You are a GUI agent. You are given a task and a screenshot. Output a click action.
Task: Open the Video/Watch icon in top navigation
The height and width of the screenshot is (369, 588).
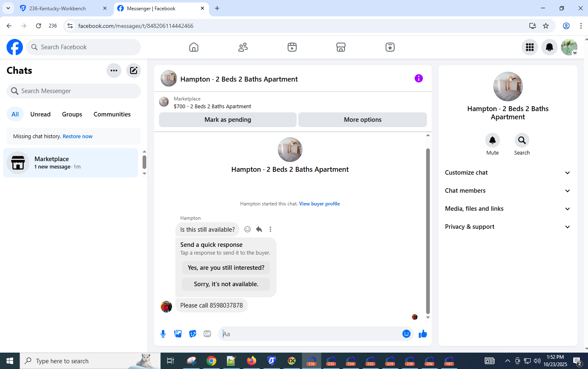pos(292,47)
